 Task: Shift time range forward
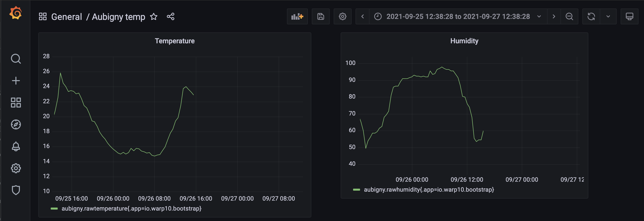[554, 16]
